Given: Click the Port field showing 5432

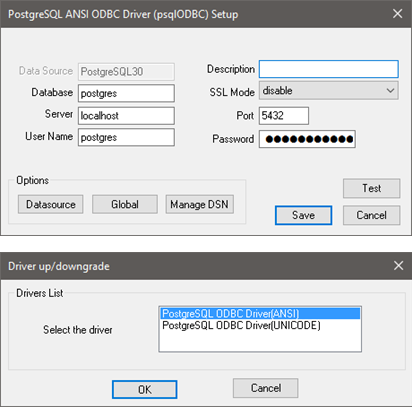Looking at the screenshot, I should (284, 116).
